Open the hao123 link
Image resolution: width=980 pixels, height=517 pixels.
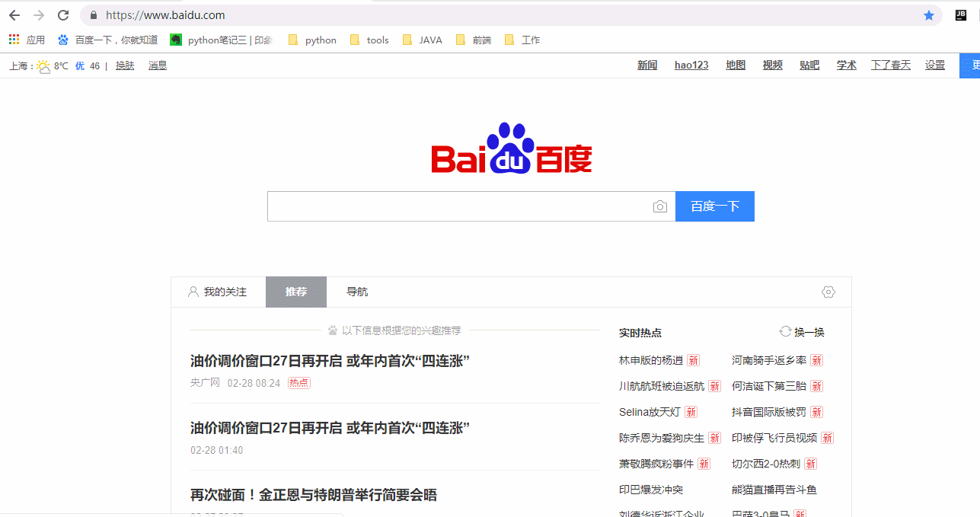pyautogui.click(x=691, y=65)
